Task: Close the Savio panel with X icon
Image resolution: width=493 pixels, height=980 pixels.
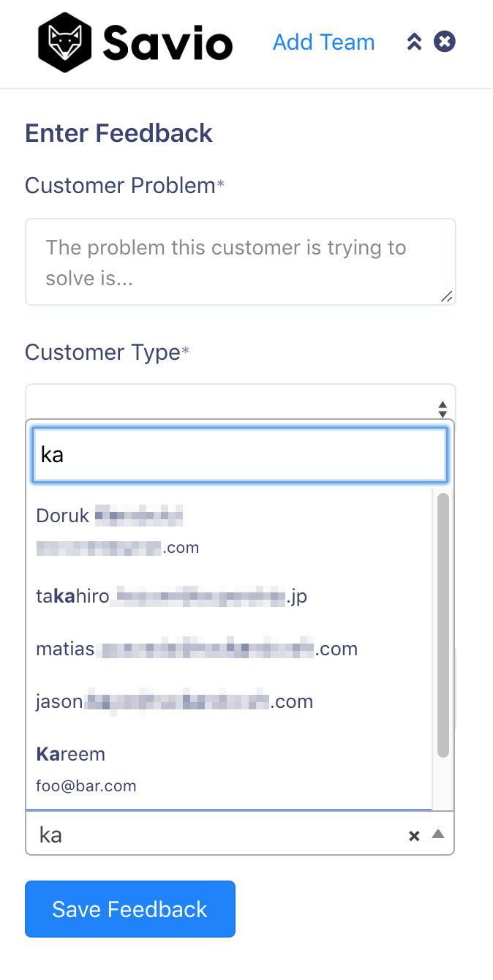Action: point(445,42)
